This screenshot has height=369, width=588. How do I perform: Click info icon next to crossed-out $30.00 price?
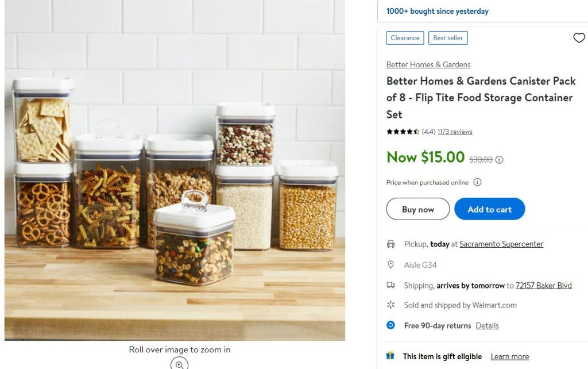499,160
